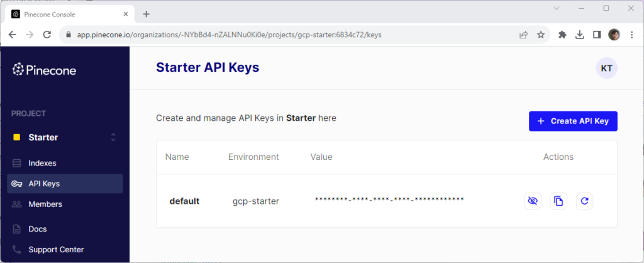Open a new browser tab
The image size is (644, 263).
point(146,14)
